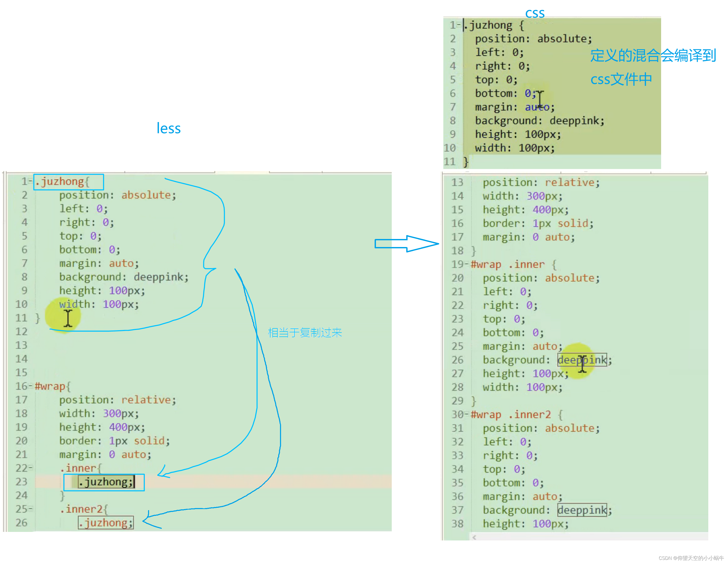
Task: Collapse .juzhong rule in the top css panel
Action: (x=459, y=25)
